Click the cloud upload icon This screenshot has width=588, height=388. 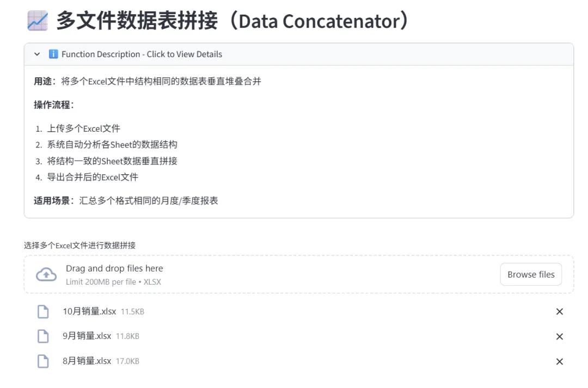46,274
